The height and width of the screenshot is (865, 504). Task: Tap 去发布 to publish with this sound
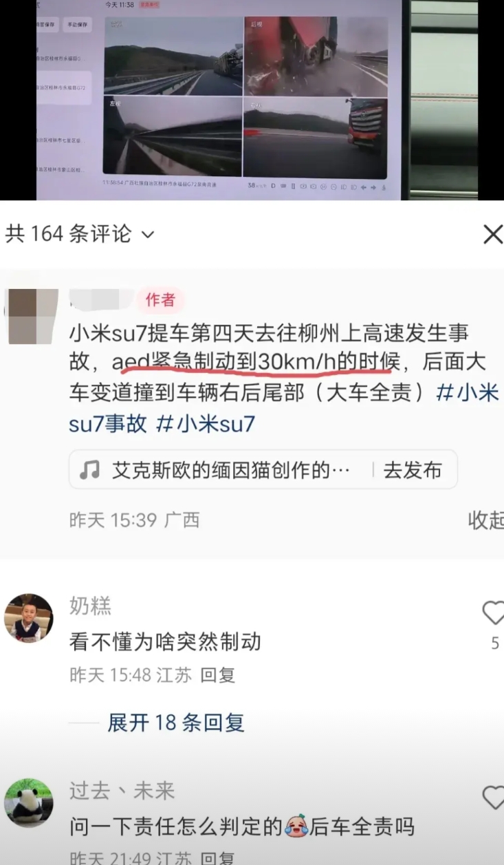[x=412, y=470]
